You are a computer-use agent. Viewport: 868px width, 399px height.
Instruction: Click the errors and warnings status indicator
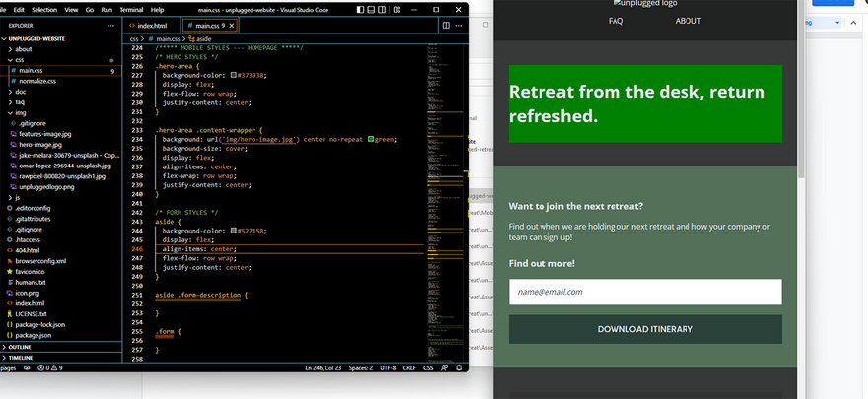point(48,367)
